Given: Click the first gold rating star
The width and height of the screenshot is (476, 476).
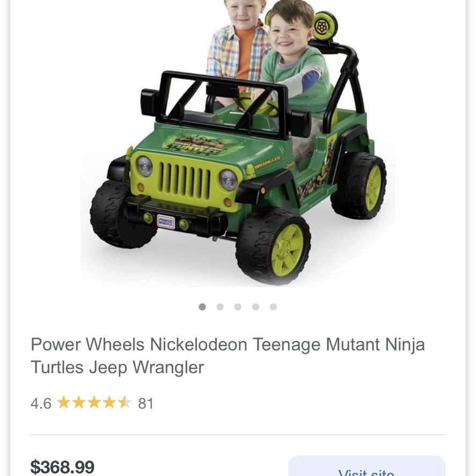Looking at the screenshot, I should 64,402.
